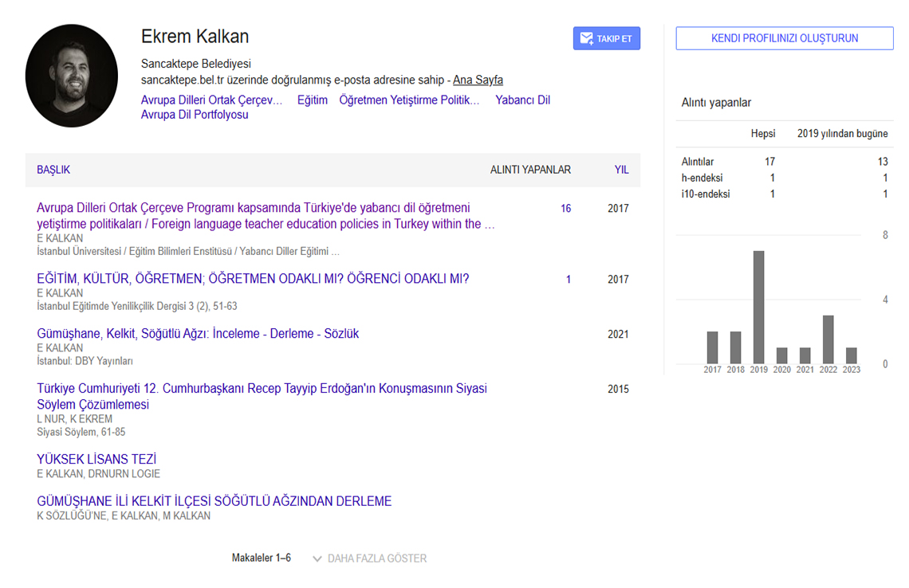Open the Gümüşhane, Kelkit, Söğütlü Ağzı article
This screenshot has width=909, height=588.
point(198,334)
